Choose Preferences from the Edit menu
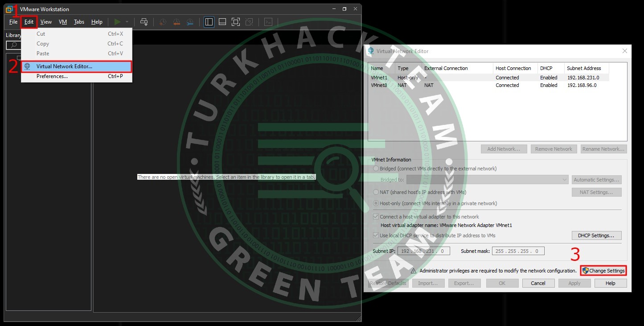The width and height of the screenshot is (644, 326). point(77,76)
